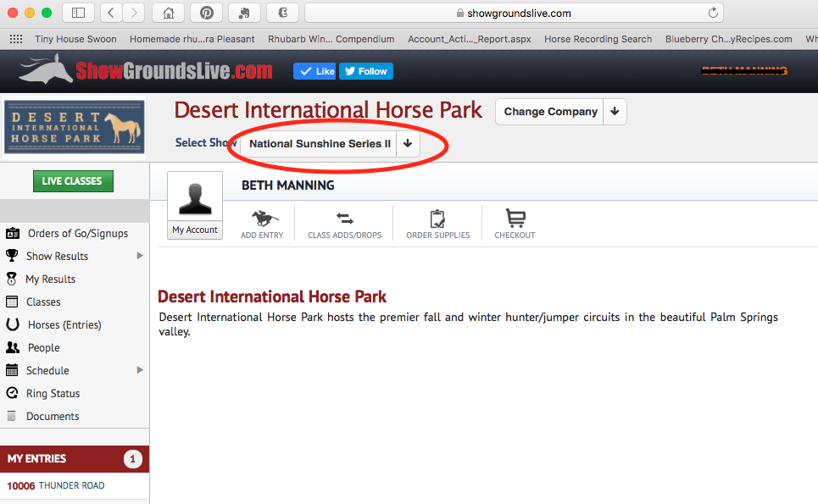Open Class Adds/Drops arrows icon
The width and height of the screenshot is (818, 504).
344,219
